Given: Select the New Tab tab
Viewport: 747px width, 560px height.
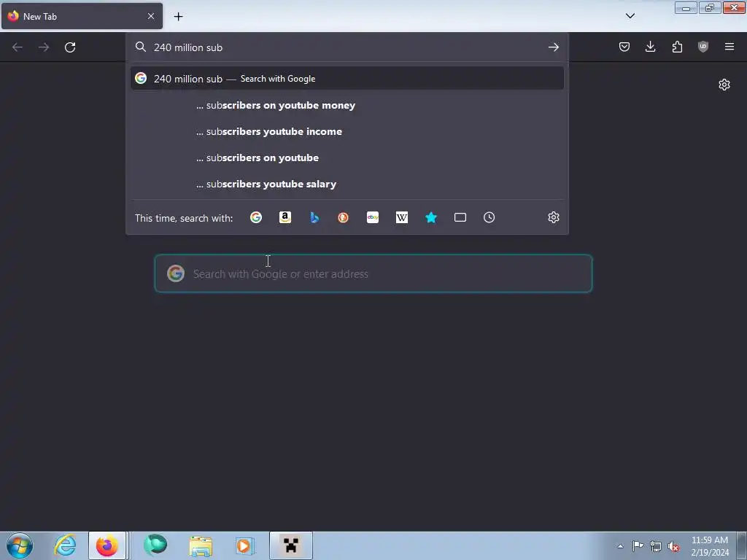Looking at the screenshot, I should pos(82,16).
